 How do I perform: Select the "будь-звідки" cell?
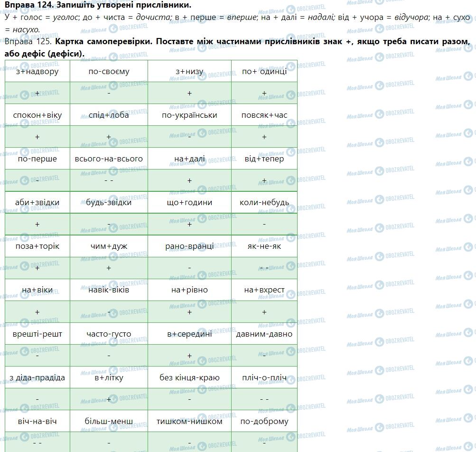pos(109,202)
